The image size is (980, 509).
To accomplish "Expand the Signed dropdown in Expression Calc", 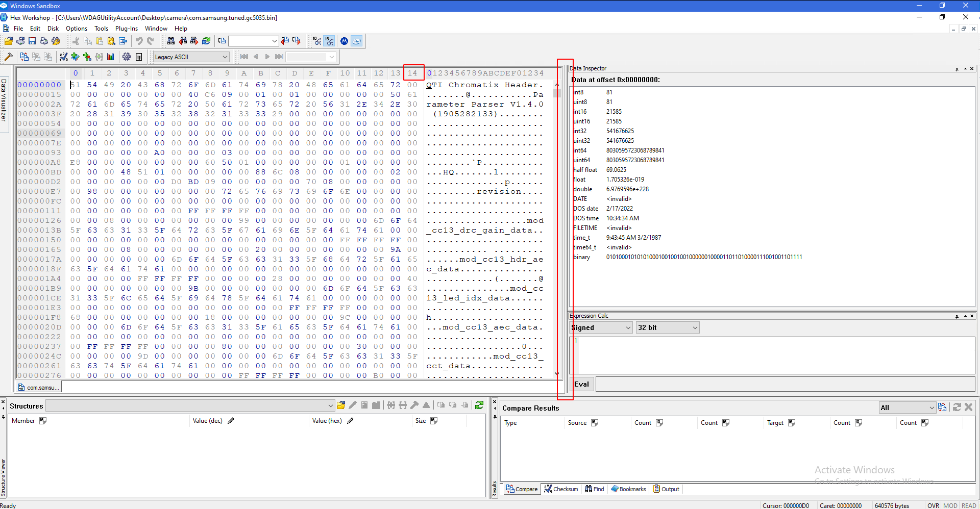I will pyautogui.click(x=601, y=327).
